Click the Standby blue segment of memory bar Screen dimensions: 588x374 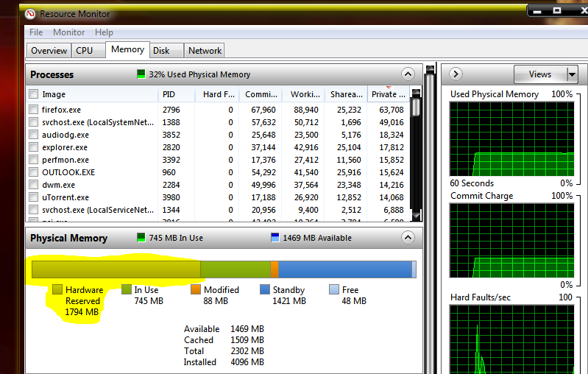pos(345,269)
